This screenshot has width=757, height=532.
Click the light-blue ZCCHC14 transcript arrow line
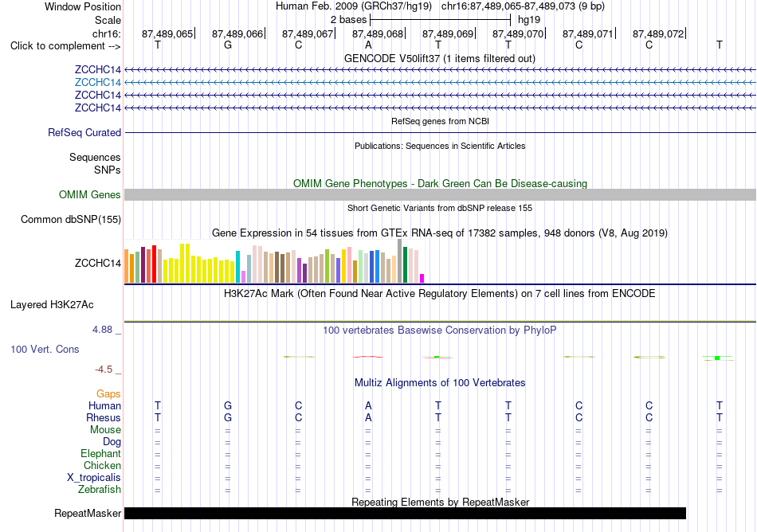(440, 83)
